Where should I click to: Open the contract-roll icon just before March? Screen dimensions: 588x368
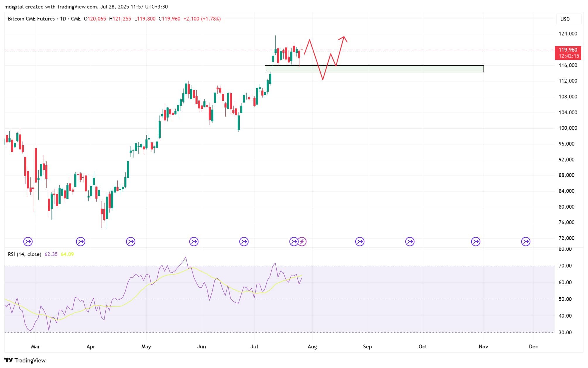(28, 242)
